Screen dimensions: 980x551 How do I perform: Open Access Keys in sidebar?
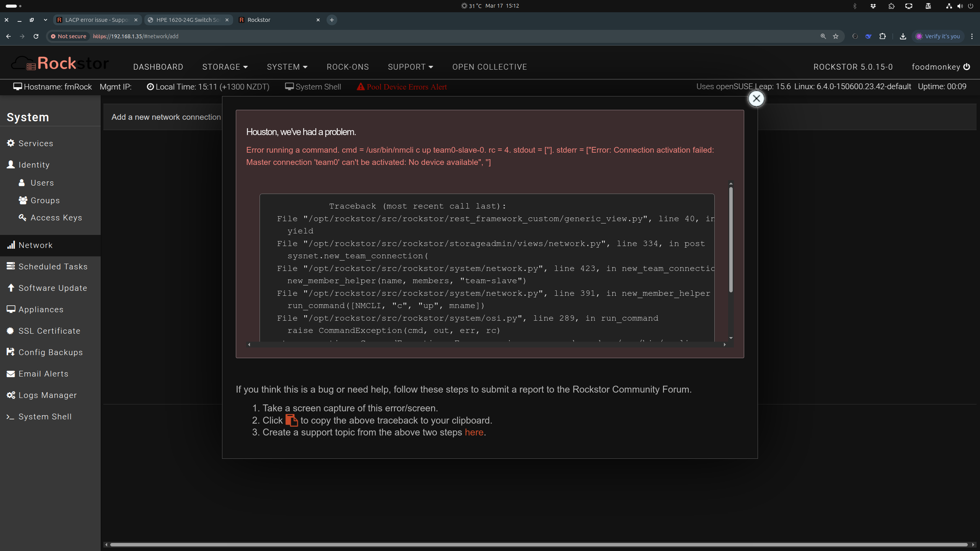pos(50,217)
